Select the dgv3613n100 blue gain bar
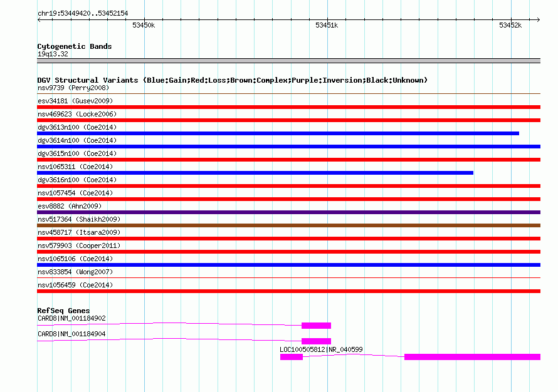The height and width of the screenshot is (392, 558). 278,133
